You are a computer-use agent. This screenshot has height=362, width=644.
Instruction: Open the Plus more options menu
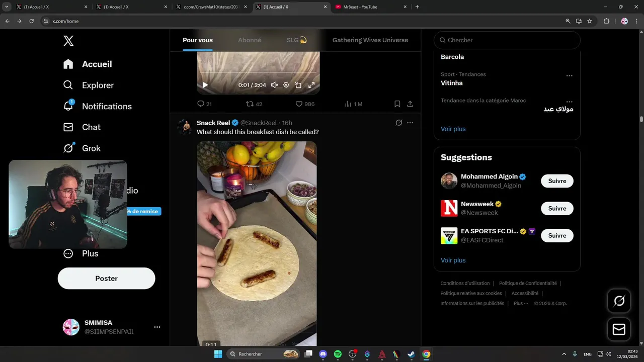pos(81,253)
